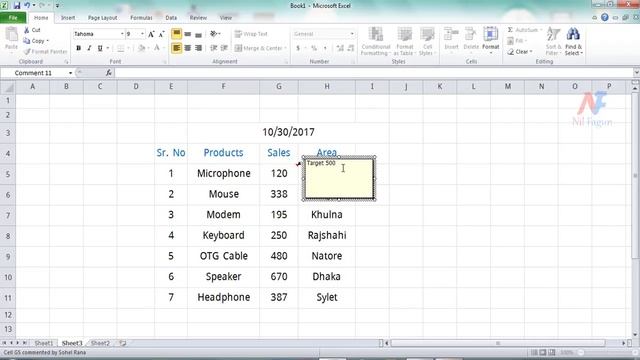The image size is (640, 360).
Task: Click the Format Painter tool
Action: 45,52
